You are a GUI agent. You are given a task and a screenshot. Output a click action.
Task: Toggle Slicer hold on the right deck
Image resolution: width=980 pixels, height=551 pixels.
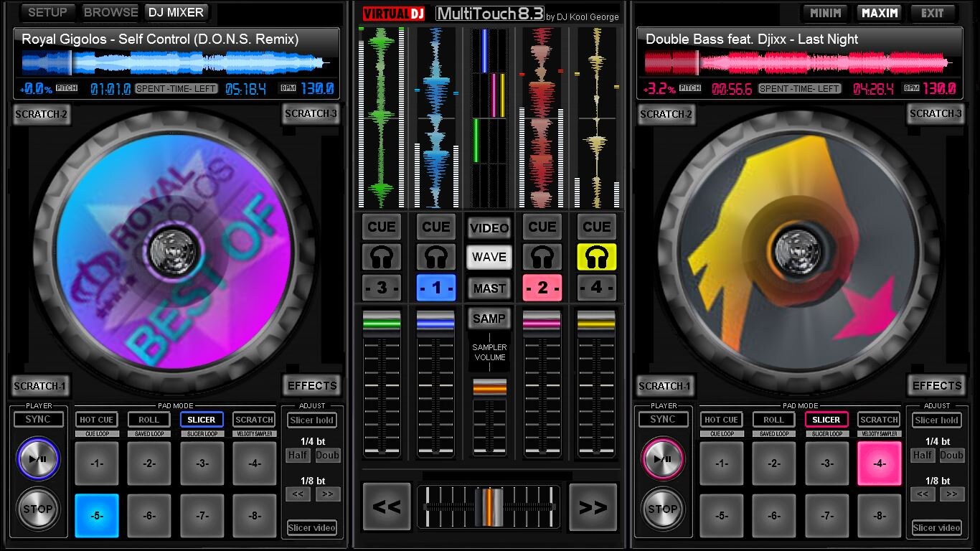(936, 420)
